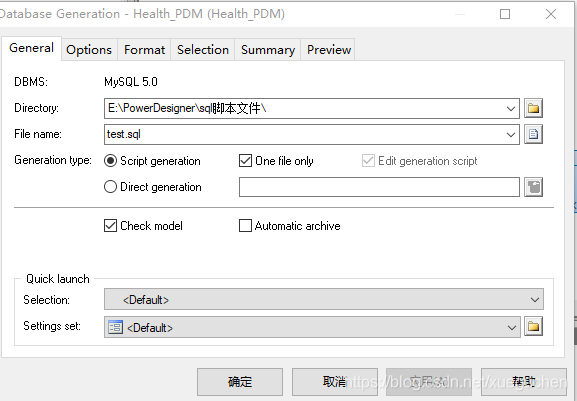The image size is (577, 401).
Task: Expand the File name dropdown arrow
Action: click(x=510, y=135)
